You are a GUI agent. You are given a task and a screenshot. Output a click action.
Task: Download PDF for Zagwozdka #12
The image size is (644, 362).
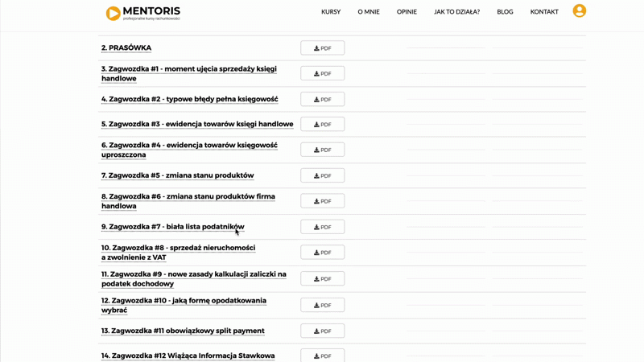pyautogui.click(x=323, y=356)
